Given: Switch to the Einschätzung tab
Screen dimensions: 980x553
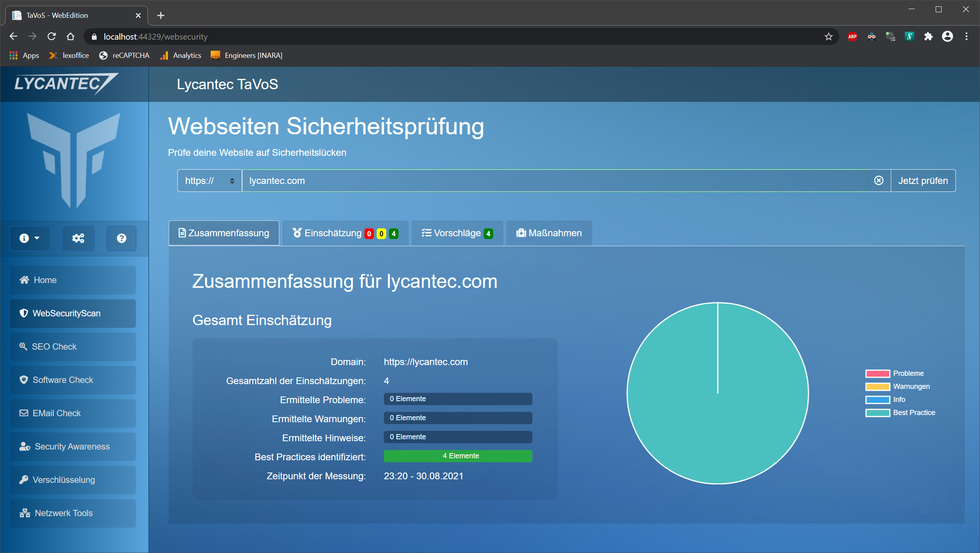Looking at the screenshot, I should point(345,233).
